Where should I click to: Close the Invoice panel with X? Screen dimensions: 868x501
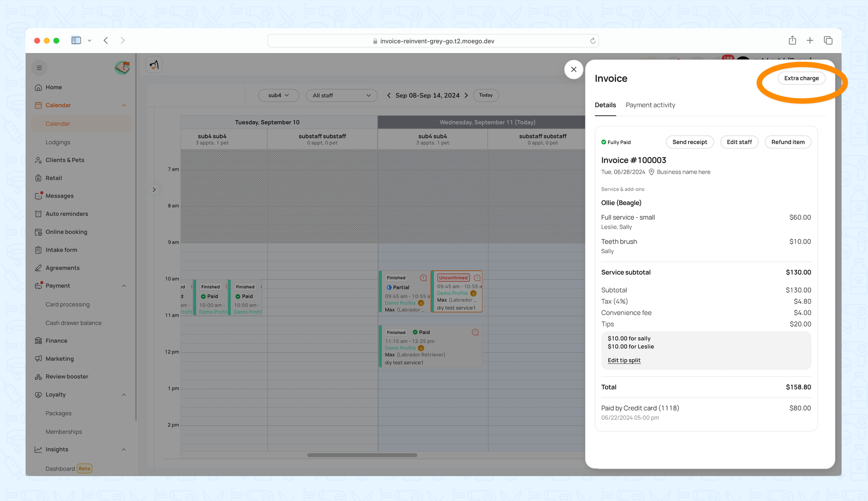point(573,69)
